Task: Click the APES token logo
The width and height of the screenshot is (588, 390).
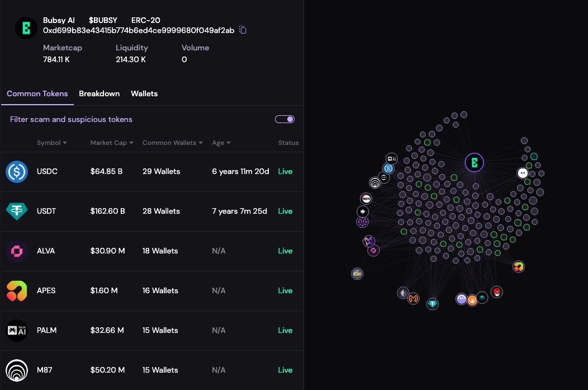Action: tap(17, 290)
